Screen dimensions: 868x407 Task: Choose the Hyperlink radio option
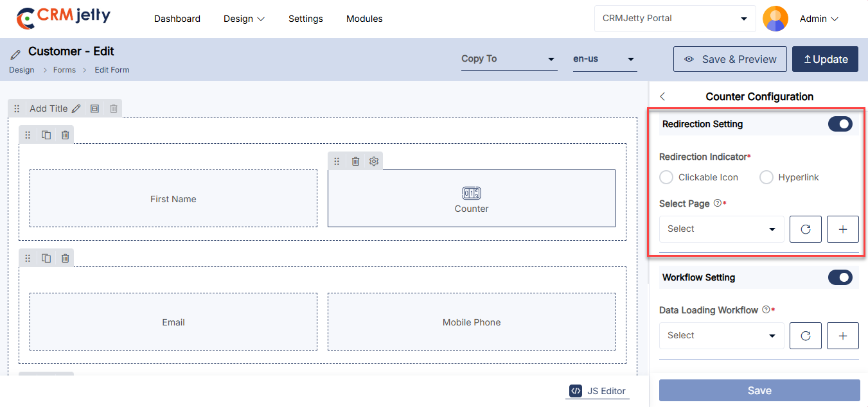[x=766, y=177]
